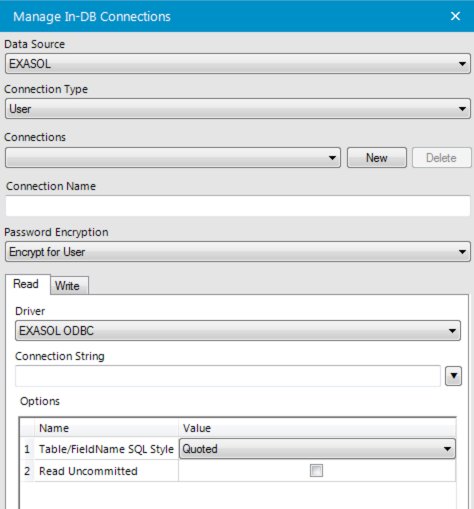The width and height of the screenshot is (474, 509).
Task: Click the New connection button
Action: click(377, 157)
